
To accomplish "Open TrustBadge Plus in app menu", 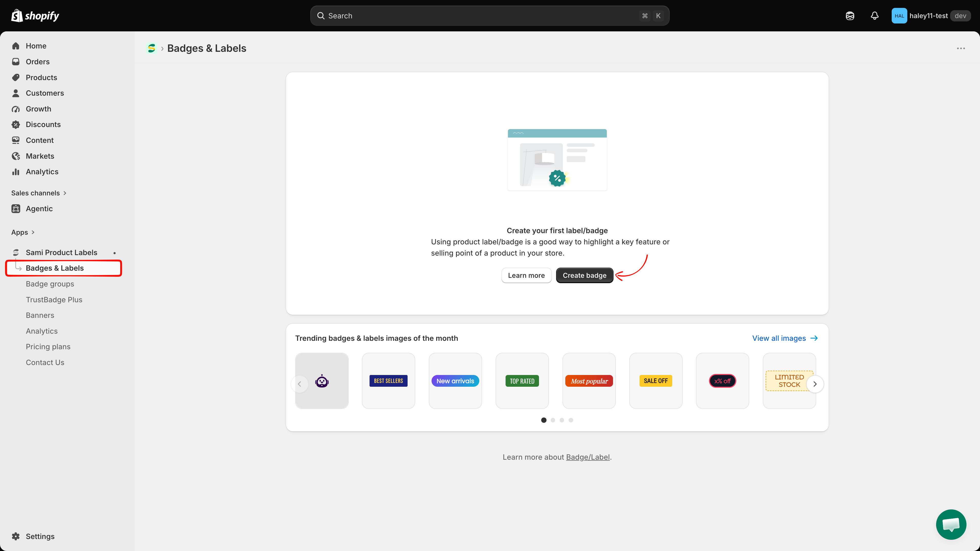I will 54,300.
